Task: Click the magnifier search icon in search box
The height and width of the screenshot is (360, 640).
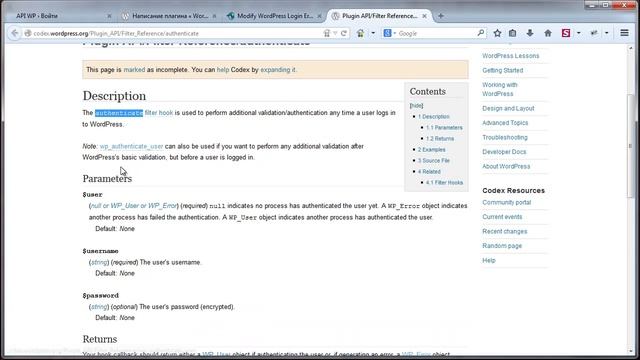Action: [480, 33]
